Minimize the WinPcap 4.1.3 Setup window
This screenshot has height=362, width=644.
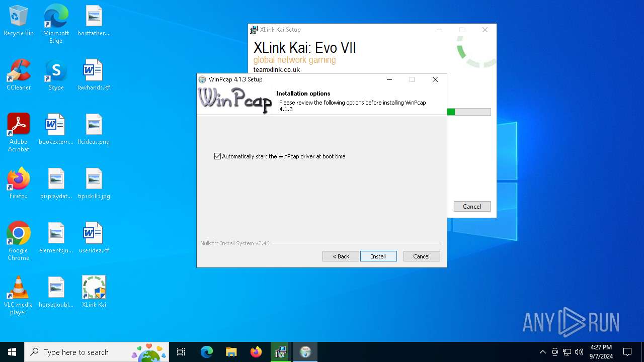[x=389, y=79]
